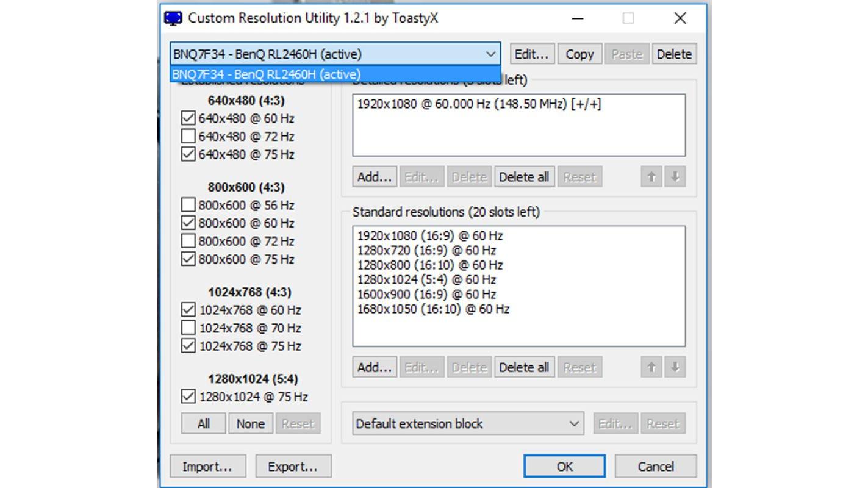Close the Custom Resolution Utility window

[x=680, y=18]
